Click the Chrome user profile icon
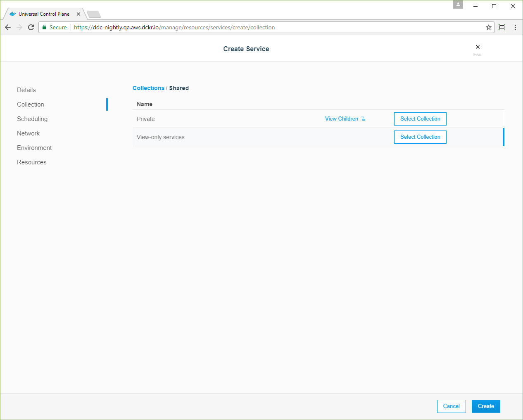The height and width of the screenshot is (420, 523). point(458,5)
